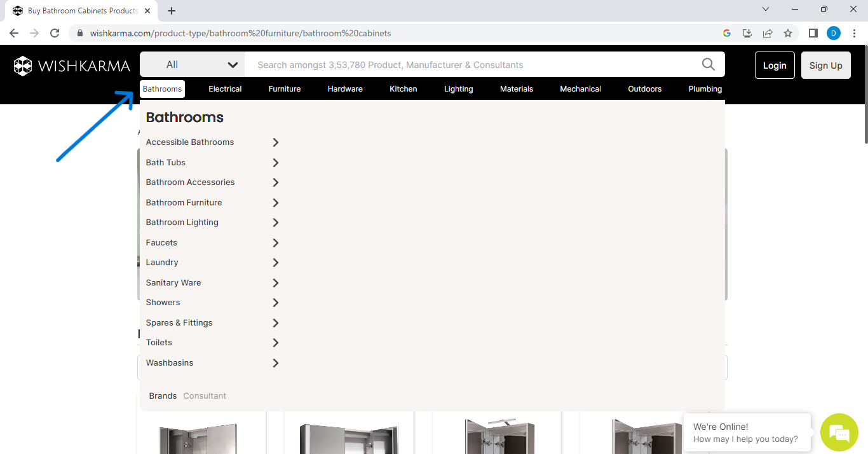The image size is (868, 454).
Task: Reload the page with the refresh icon
Action: tap(55, 33)
